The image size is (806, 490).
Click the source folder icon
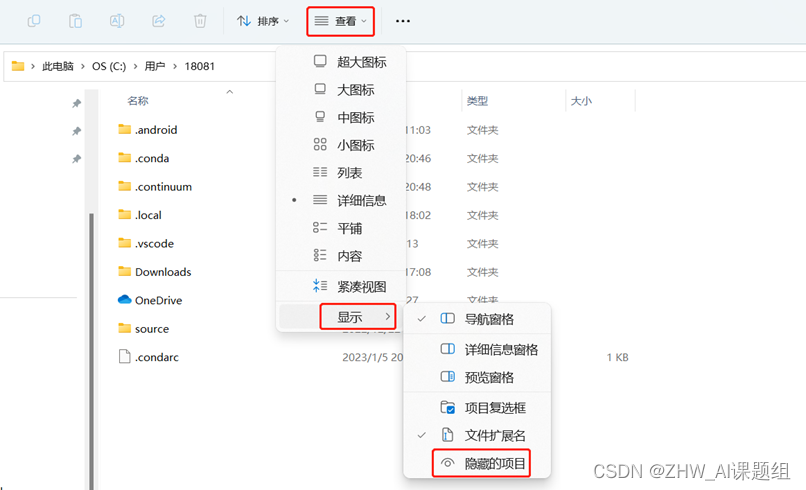(124, 328)
